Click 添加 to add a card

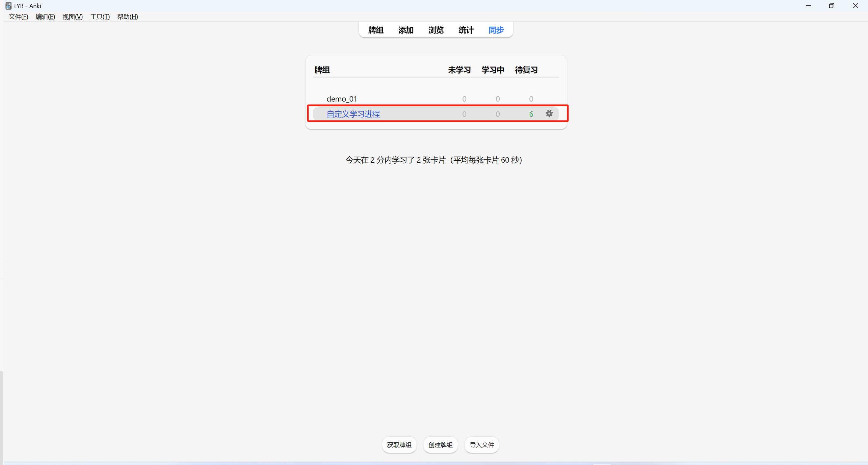click(x=405, y=30)
